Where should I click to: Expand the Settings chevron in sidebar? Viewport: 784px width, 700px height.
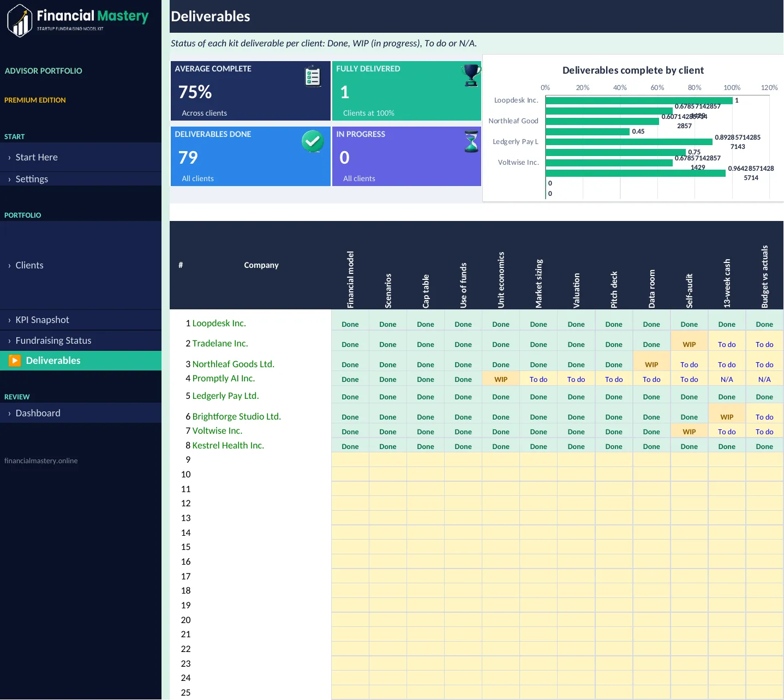click(x=9, y=180)
